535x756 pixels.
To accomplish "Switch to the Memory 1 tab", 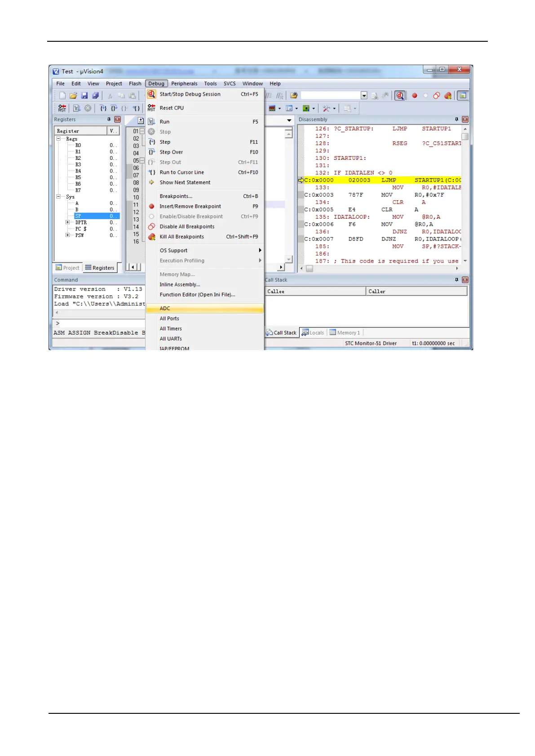I will [x=345, y=333].
